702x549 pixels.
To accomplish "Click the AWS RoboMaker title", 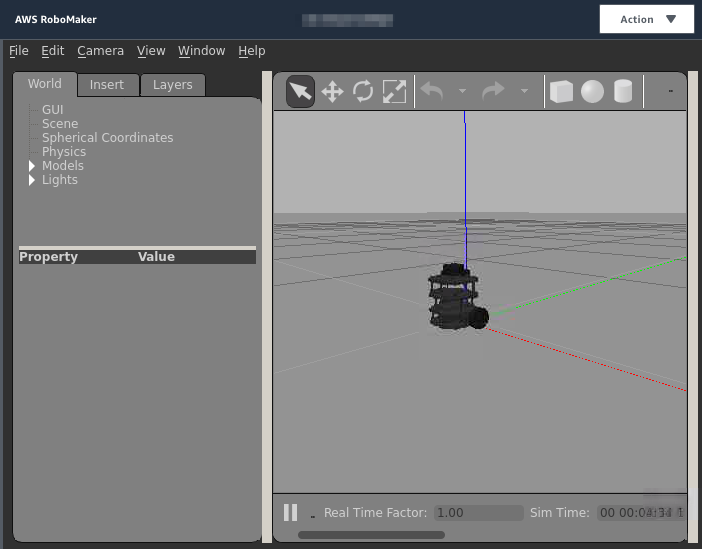I will (x=56, y=20).
